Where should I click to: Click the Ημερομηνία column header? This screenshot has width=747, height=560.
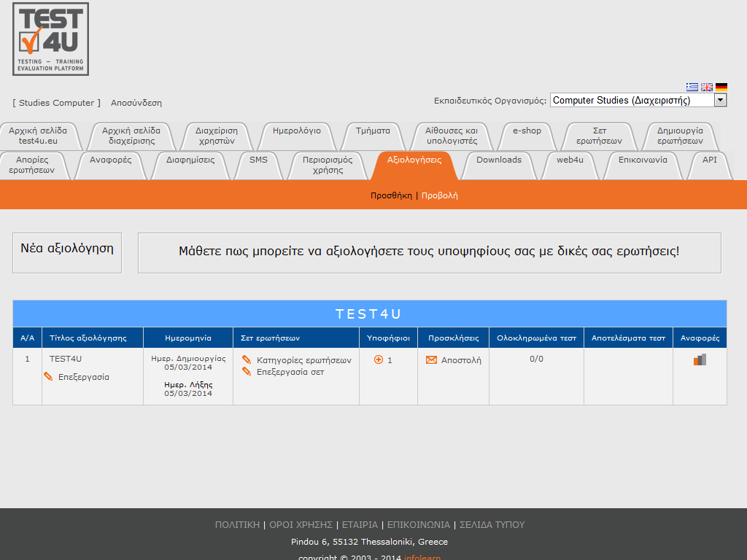(x=188, y=338)
